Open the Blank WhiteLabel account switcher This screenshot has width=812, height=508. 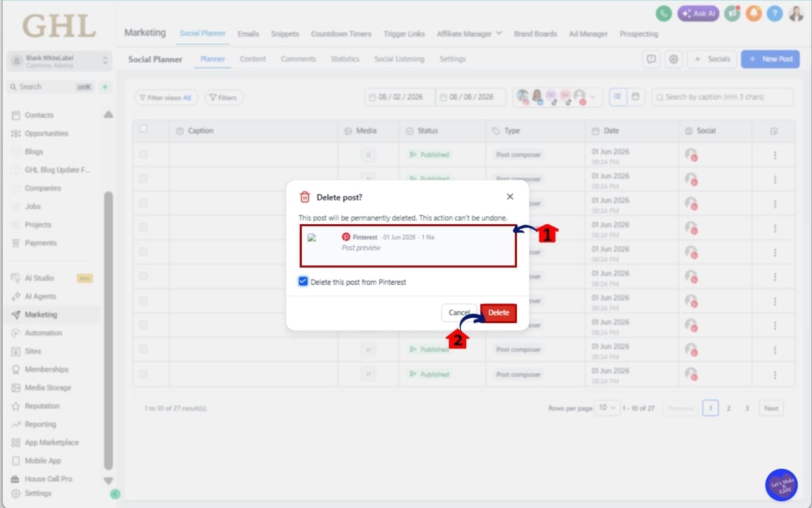(x=59, y=61)
